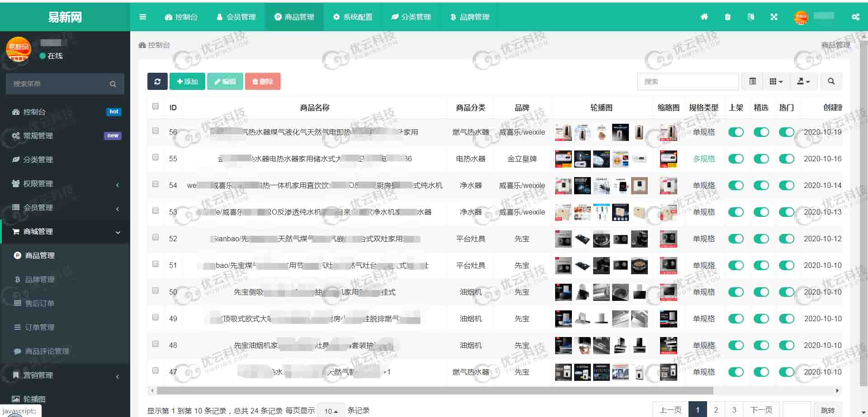Open the columns visibility dropdown
The image size is (868, 417).
[776, 81]
